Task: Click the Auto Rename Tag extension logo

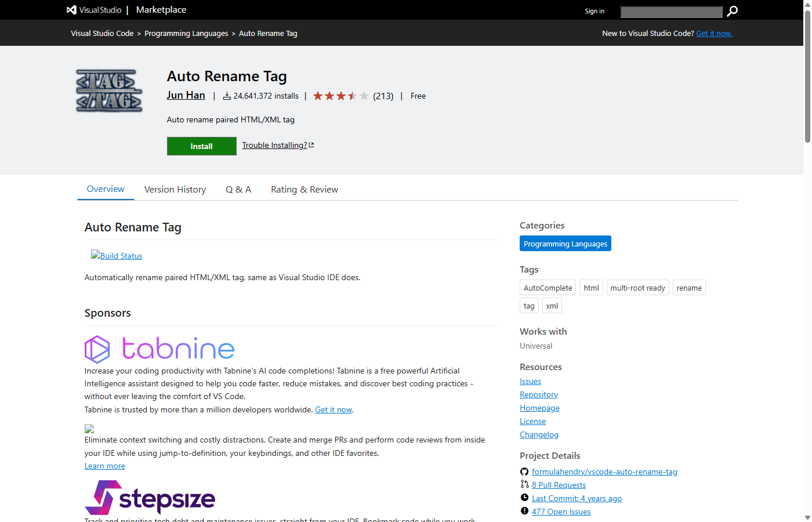Action: click(x=109, y=90)
